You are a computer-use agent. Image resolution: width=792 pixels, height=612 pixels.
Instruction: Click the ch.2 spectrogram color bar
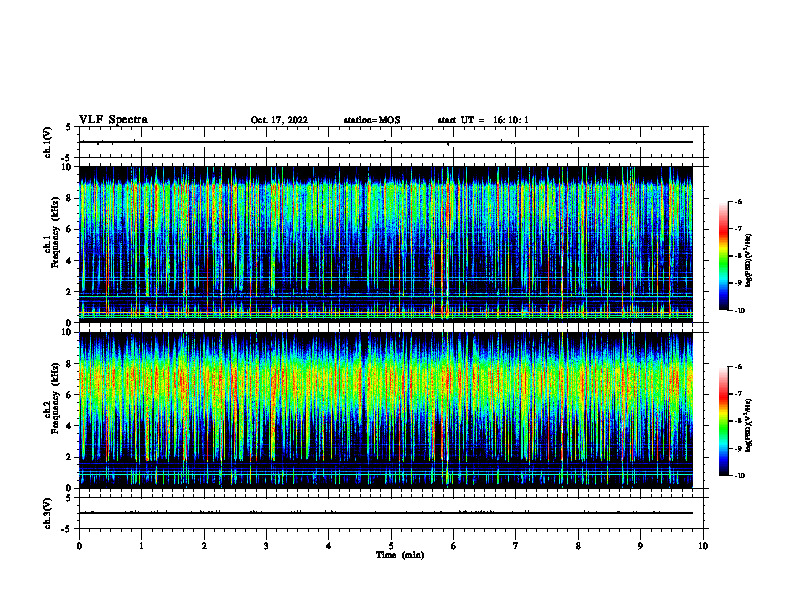click(x=723, y=421)
